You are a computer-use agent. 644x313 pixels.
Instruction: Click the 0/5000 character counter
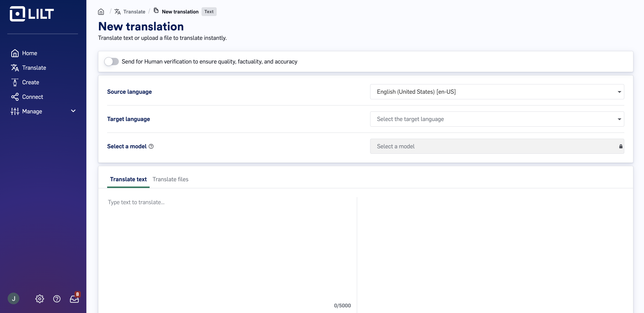[342, 306]
